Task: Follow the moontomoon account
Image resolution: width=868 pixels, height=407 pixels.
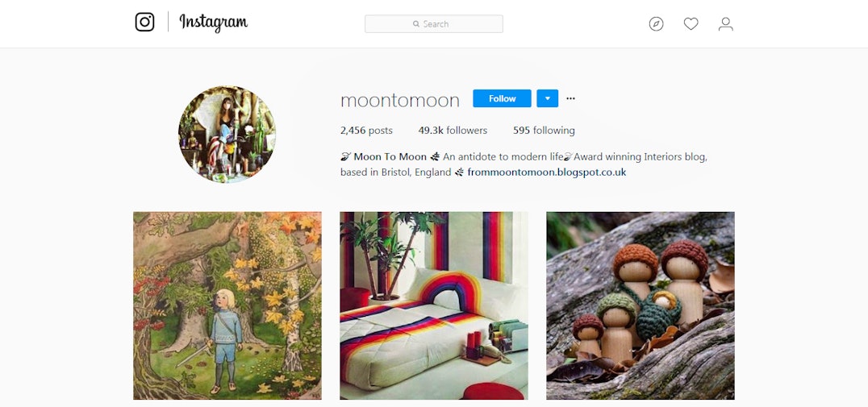Action: click(502, 98)
